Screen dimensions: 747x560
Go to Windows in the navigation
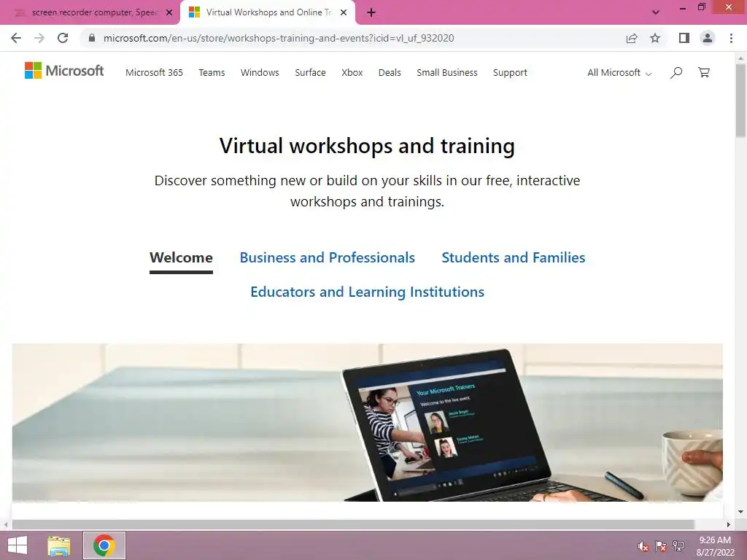coord(260,72)
